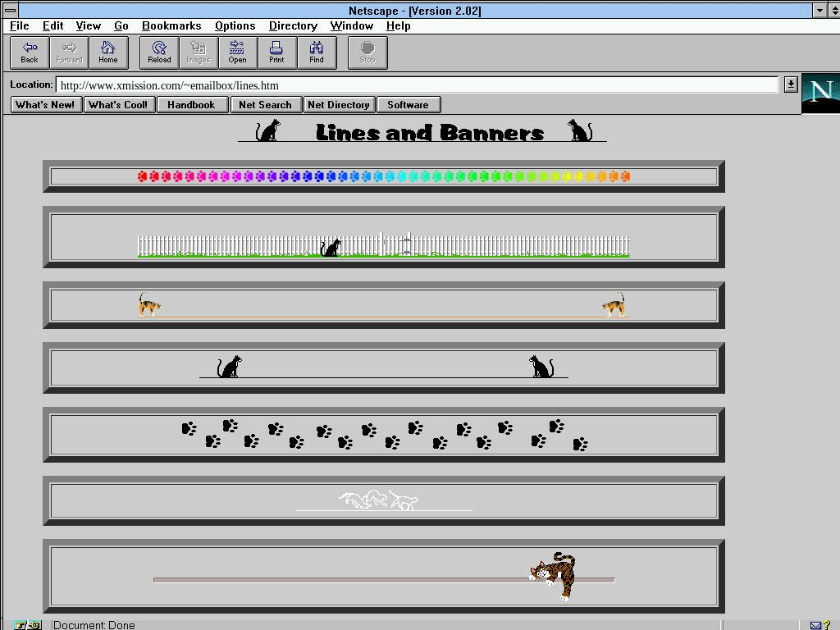Image resolution: width=840 pixels, height=630 pixels.
Task: Reload the current page
Action: (159, 52)
